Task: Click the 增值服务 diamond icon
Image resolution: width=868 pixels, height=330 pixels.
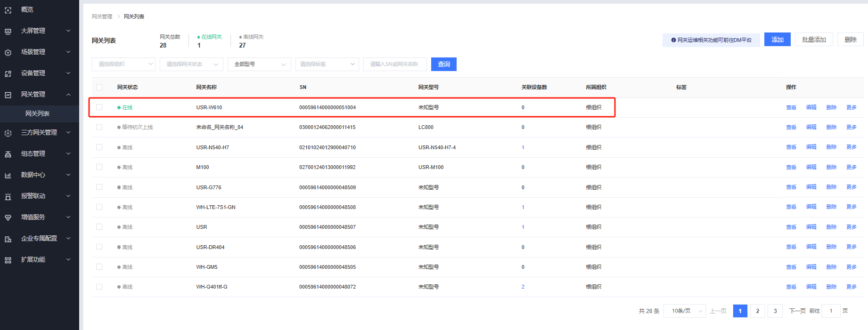Action: click(x=8, y=217)
